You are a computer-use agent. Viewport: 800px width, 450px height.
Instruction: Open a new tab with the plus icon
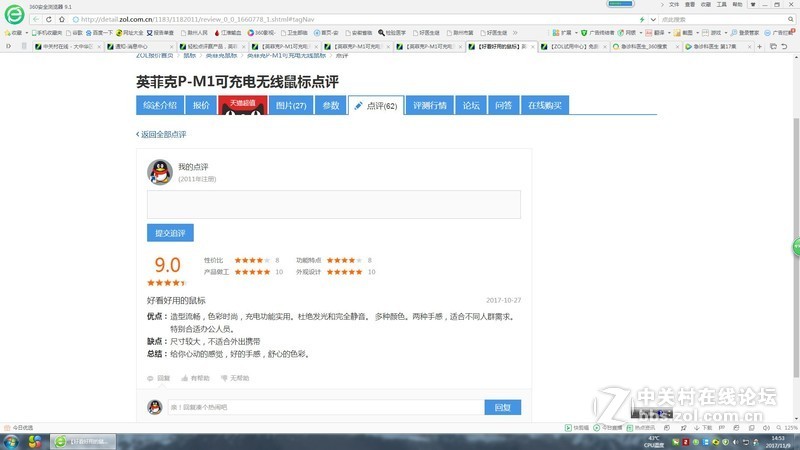[759, 46]
